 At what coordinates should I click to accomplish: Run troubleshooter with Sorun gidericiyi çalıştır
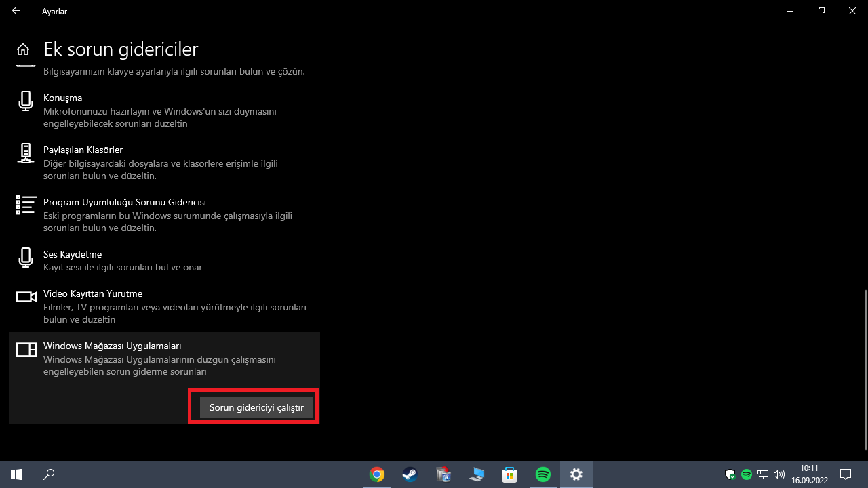(256, 407)
